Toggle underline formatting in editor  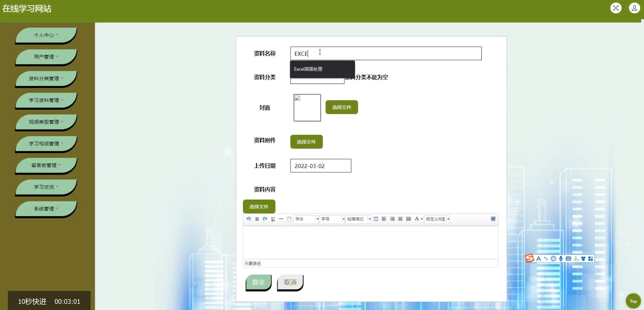[273, 219]
